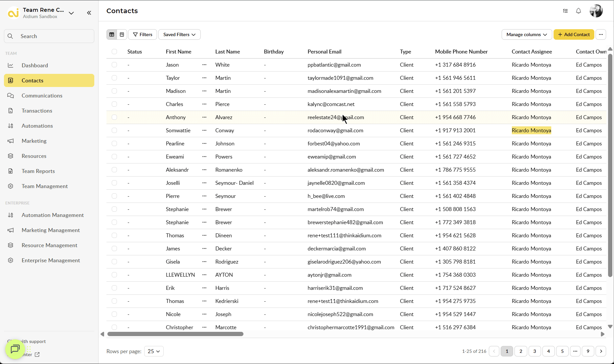Open notifications bell icon
The image size is (614, 364).
(579, 11)
